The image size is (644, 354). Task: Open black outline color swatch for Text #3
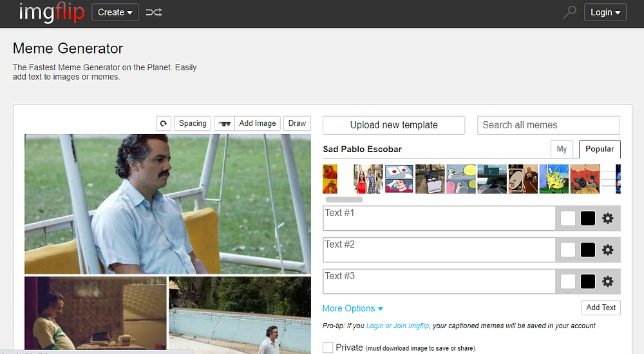588,282
